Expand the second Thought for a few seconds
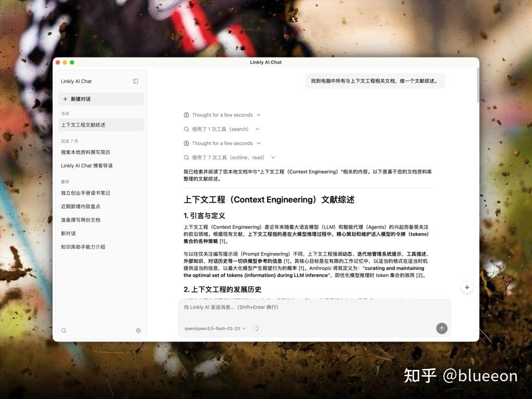This screenshot has height=399, width=532. [222, 143]
